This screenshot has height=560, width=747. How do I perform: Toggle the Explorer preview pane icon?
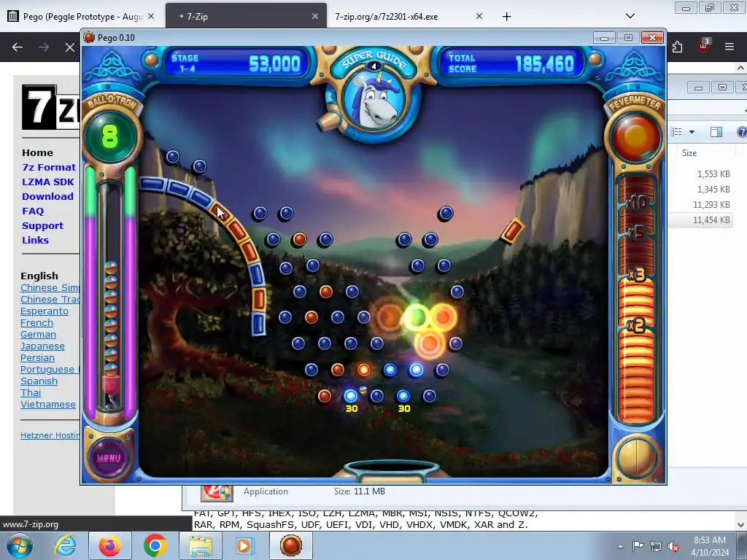click(x=716, y=132)
